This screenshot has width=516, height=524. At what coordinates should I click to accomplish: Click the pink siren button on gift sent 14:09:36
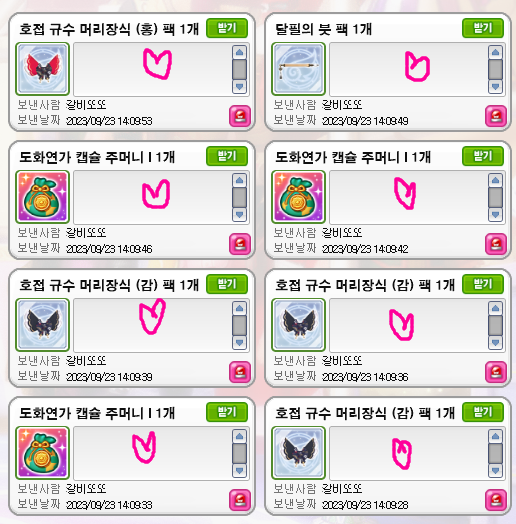(496, 372)
